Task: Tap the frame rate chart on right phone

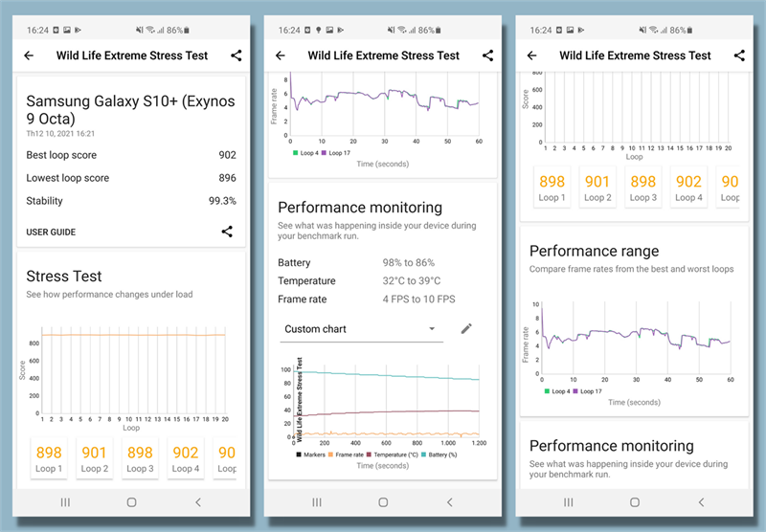Action: (x=636, y=340)
